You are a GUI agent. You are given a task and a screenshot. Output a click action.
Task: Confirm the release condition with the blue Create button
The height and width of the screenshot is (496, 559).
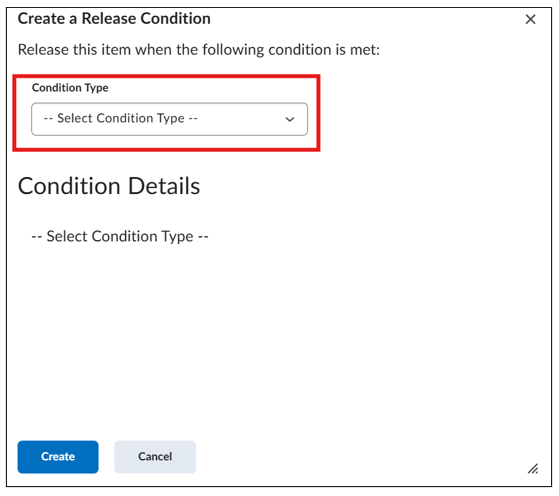(58, 457)
